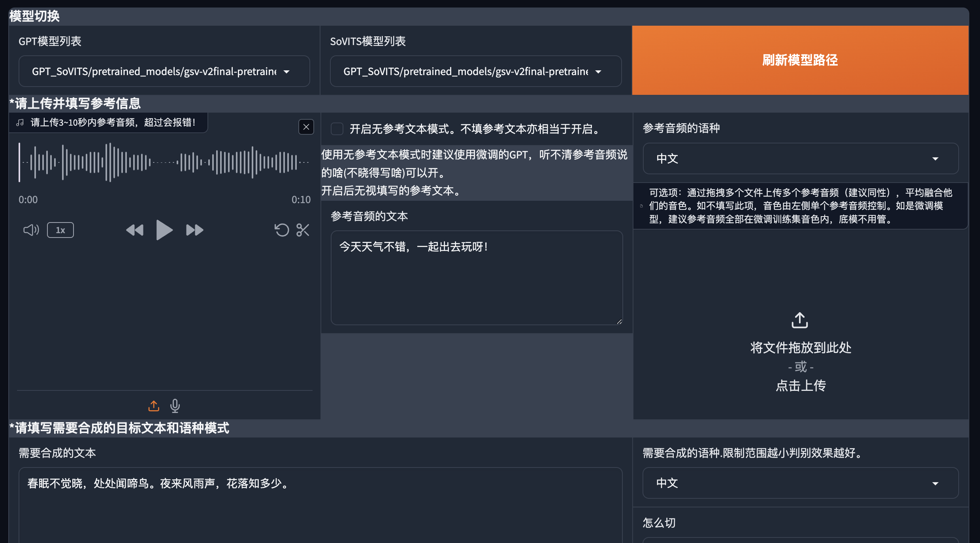
Task: Click the fast-forward playback icon
Action: point(194,230)
